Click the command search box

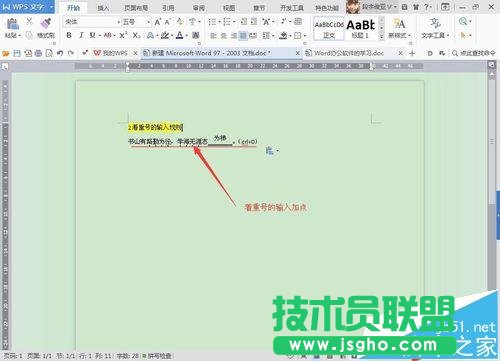point(474,53)
